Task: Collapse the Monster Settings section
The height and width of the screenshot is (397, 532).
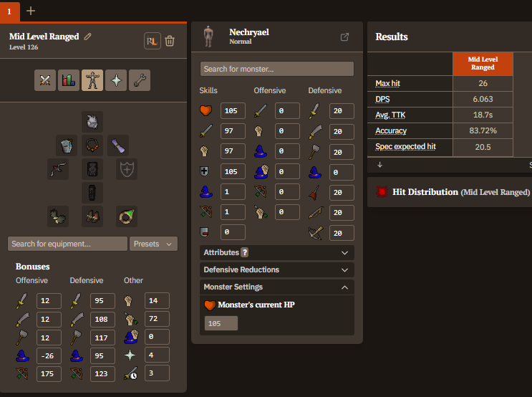Action: (276, 287)
